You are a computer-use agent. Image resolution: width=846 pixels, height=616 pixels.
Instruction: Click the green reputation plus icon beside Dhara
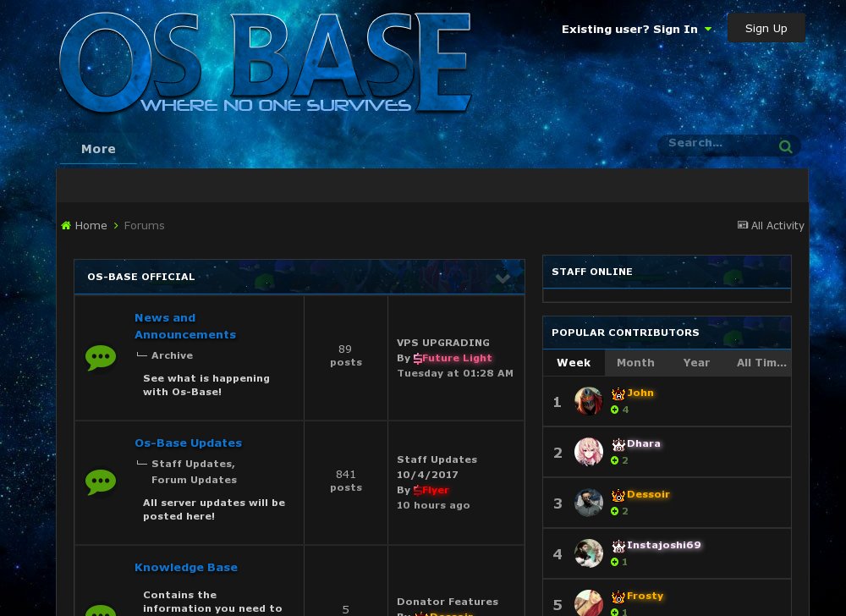point(615,460)
